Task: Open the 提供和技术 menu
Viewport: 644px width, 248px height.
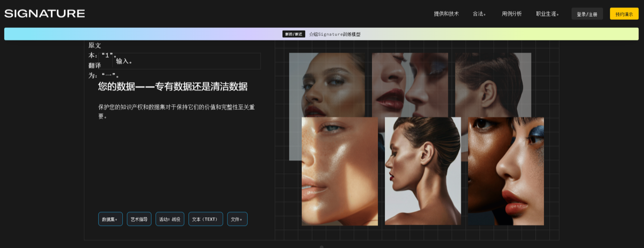Action: [x=446, y=14]
